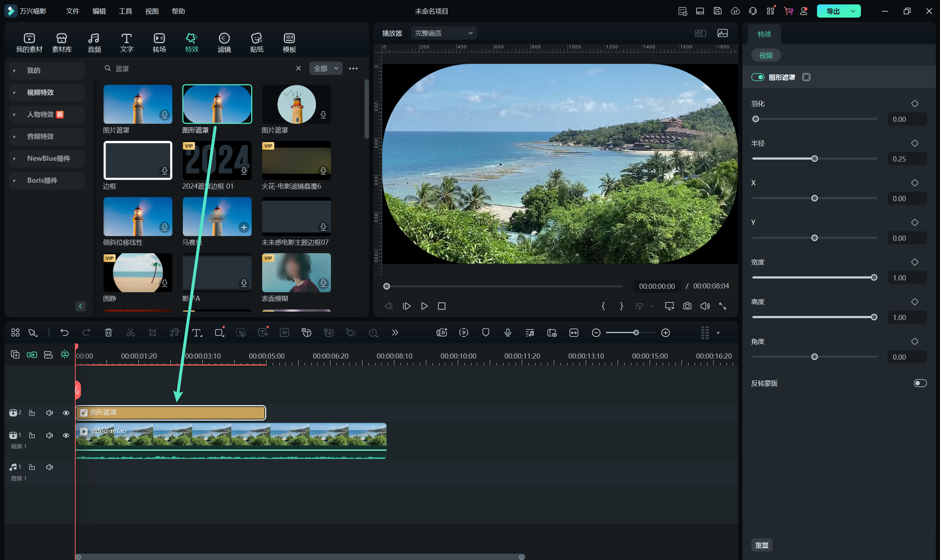
Task: Click the delete trash icon in timeline toolbar
Action: 108,332
